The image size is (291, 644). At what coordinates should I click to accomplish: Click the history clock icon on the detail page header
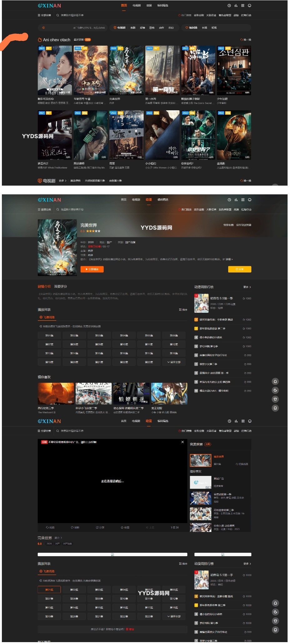pos(229,200)
